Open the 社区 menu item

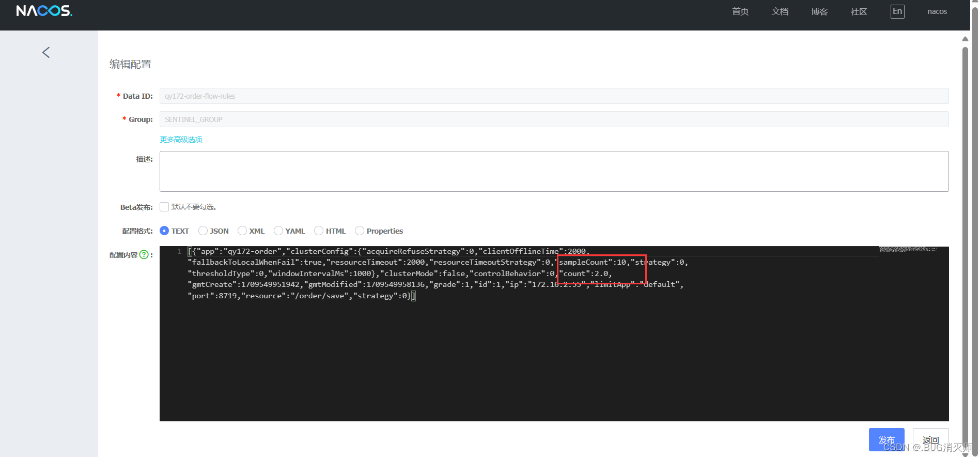pyautogui.click(x=859, y=11)
